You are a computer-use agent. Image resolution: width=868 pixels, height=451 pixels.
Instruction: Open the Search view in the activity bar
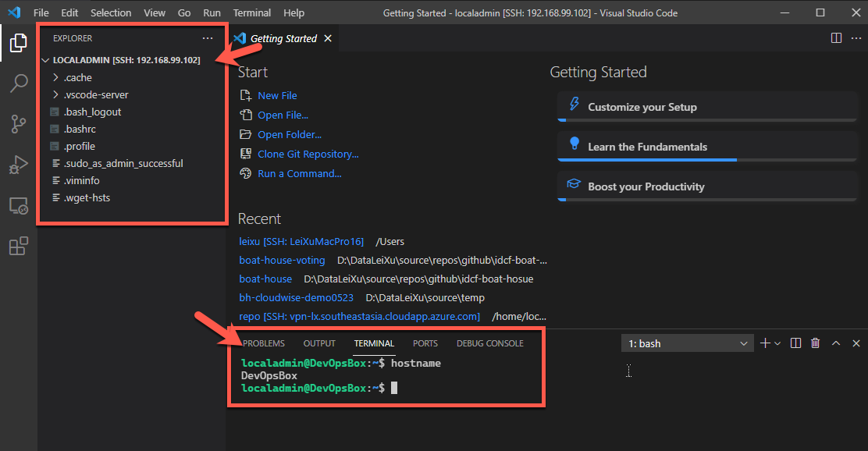18,83
